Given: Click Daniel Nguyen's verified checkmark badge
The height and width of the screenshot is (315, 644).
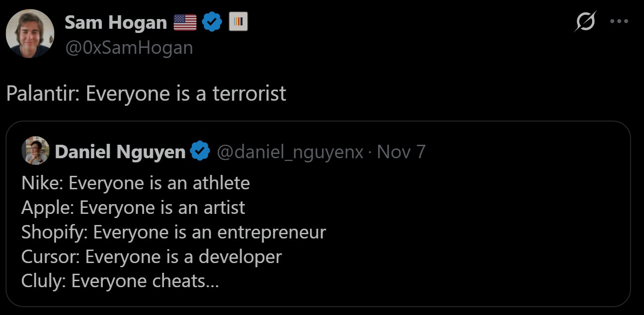Looking at the screenshot, I should pyautogui.click(x=200, y=152).
